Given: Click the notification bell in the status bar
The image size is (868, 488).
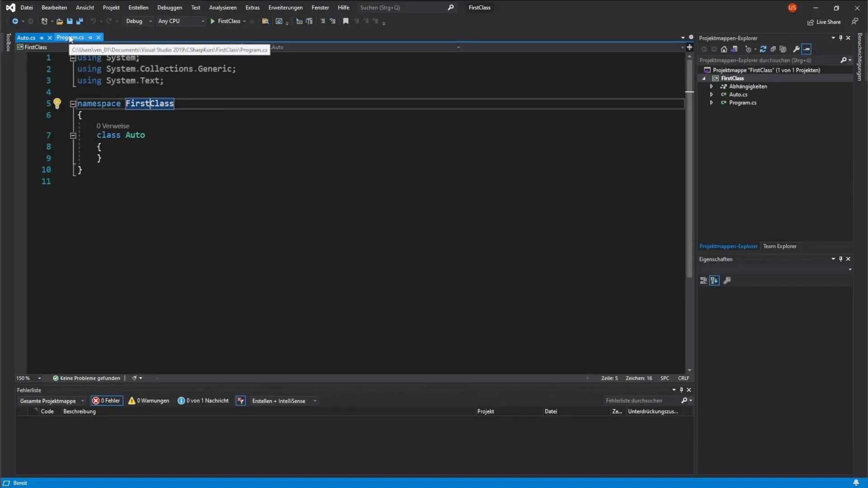Looking at the screenshot, I should (856, 483).
